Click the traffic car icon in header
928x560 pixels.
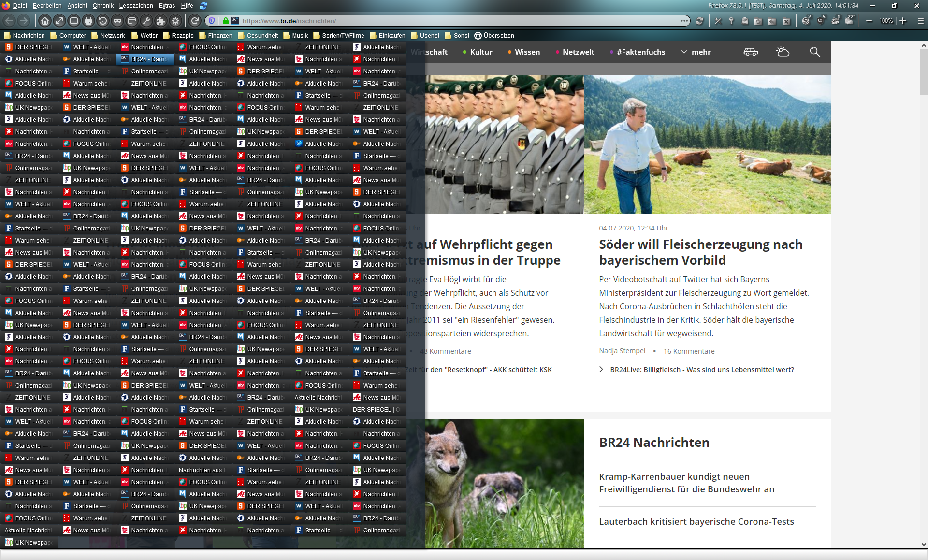point(751,52)
